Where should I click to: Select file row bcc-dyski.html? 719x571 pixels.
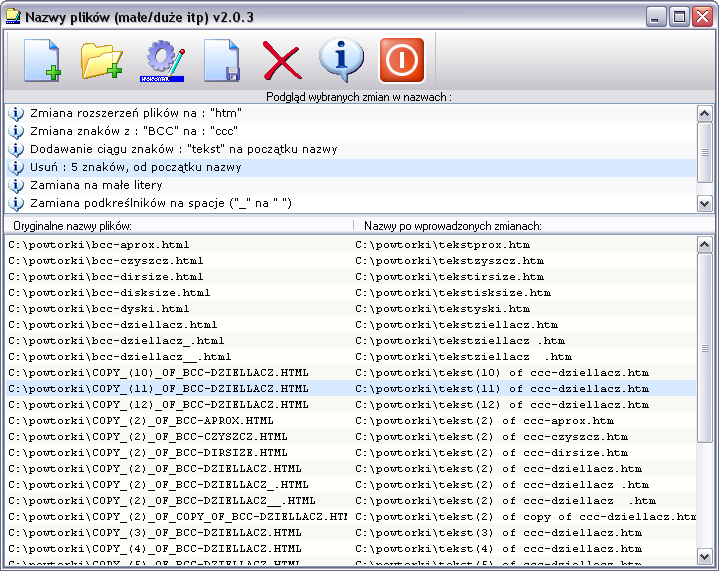(98, 308)
